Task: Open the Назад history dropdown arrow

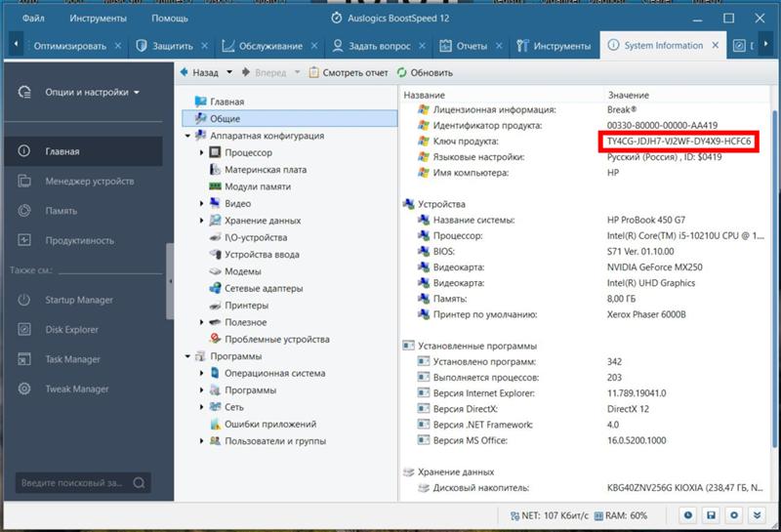Action: (x=229, y=73)
